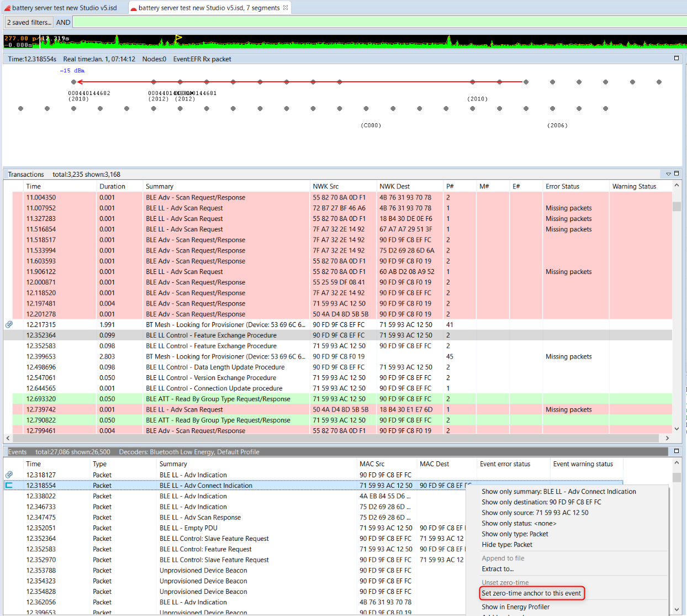Viewport: 687px width, 616px height.
Task: Click the yellow flag marker on the timeline
Action: [178, 39]
